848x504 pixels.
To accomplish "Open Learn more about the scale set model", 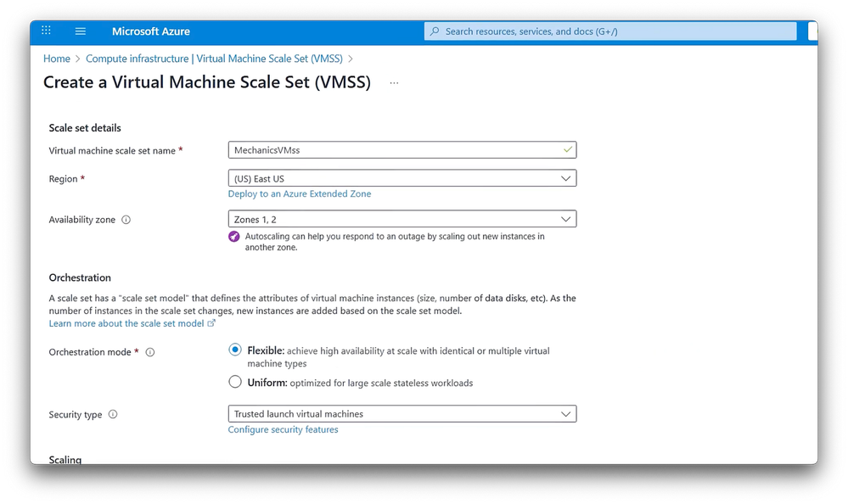I will tap(126, 323).
